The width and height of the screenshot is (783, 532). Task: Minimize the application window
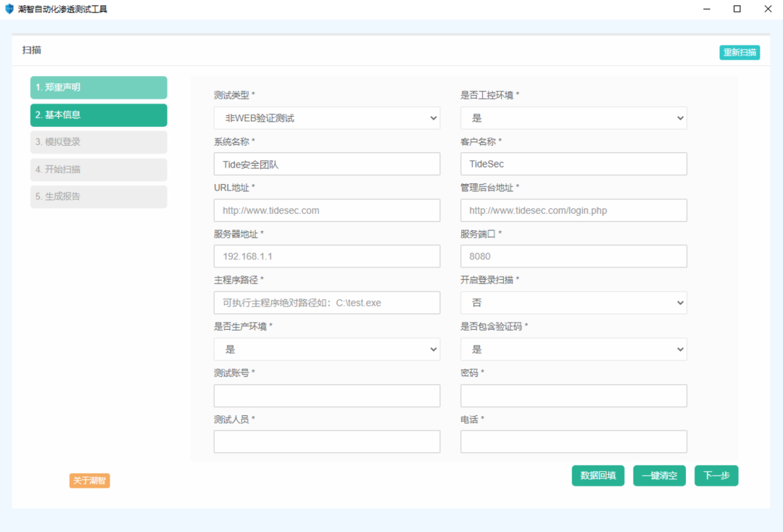click(x=707, y=9)
